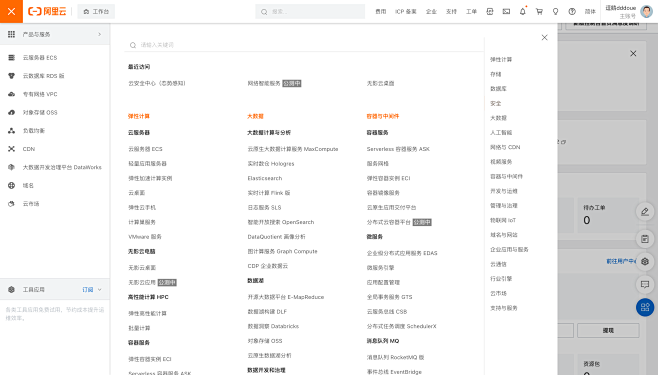Close the products panel with its X
Viewport: 658px width, 375px height.
[544, 37]
